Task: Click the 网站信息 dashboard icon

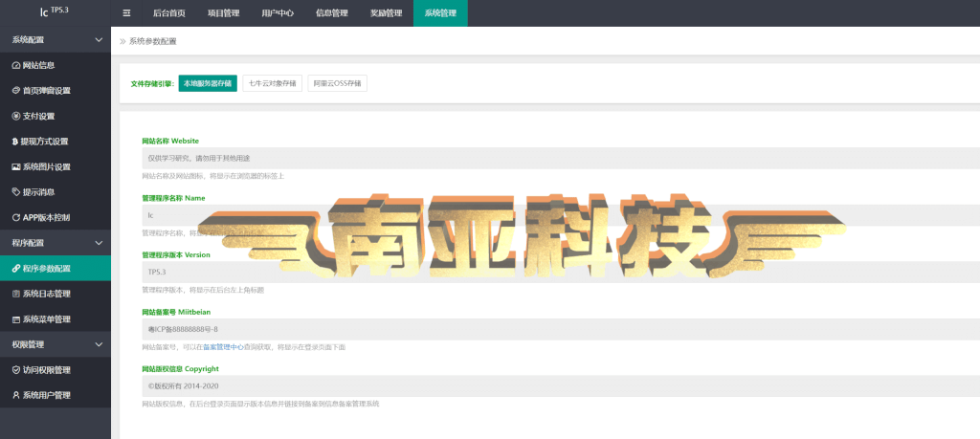Action: click(x=16, y=65)
